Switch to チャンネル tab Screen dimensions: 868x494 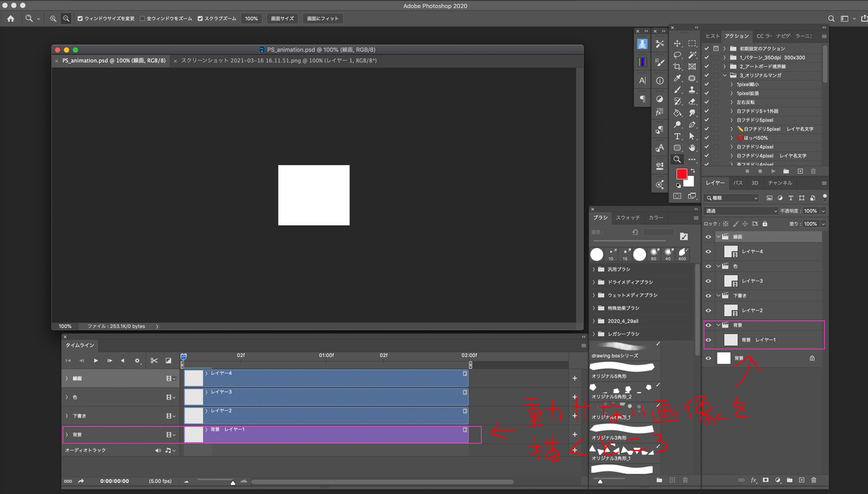click(780, 183)
